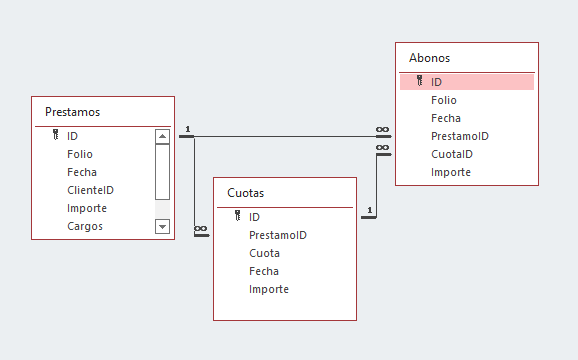Click the Prestamos table scrollbar thumb
The width and height of the screenshot is (578, 360).
[162, 172]
